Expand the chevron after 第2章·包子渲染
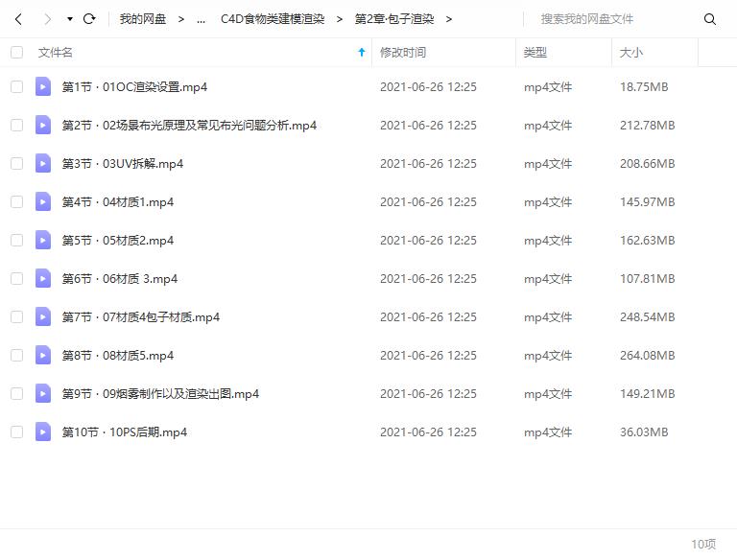Viewport: 737px width, 560px height. [x=449, y=19]
